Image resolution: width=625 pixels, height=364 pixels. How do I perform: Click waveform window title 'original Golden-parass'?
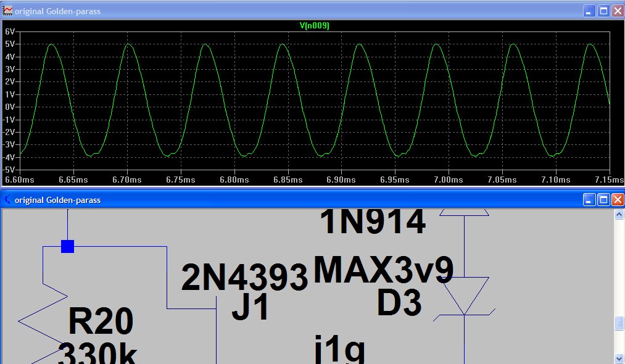click(58, 11)
